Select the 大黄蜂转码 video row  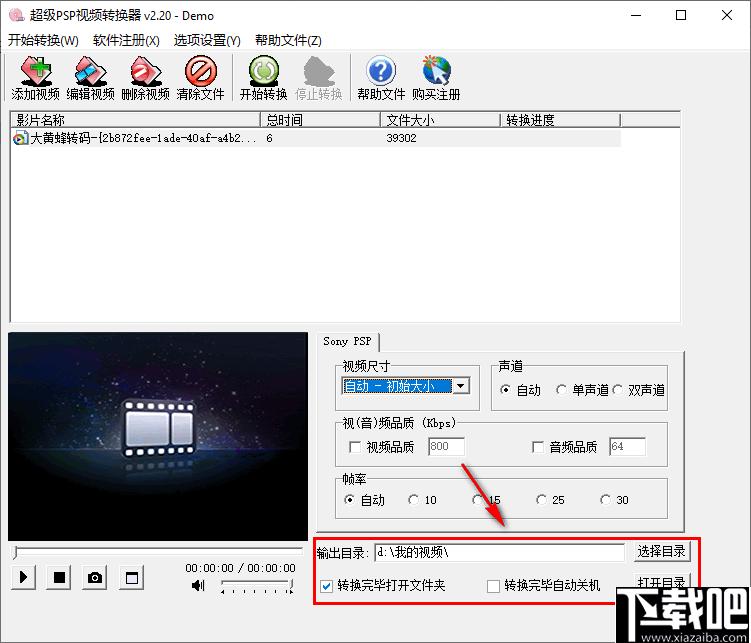[x=315, y=138]
